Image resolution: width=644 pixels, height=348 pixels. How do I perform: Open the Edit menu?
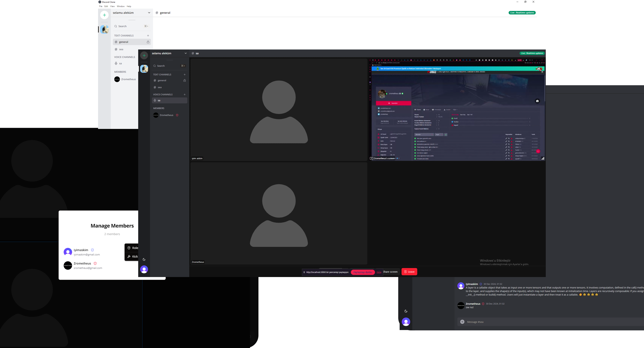pos(106,6)
